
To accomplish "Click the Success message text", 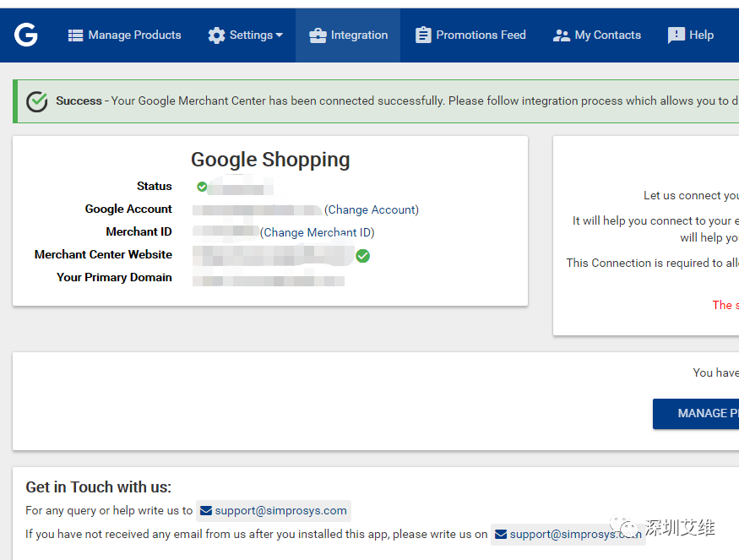I will [396, 101].
